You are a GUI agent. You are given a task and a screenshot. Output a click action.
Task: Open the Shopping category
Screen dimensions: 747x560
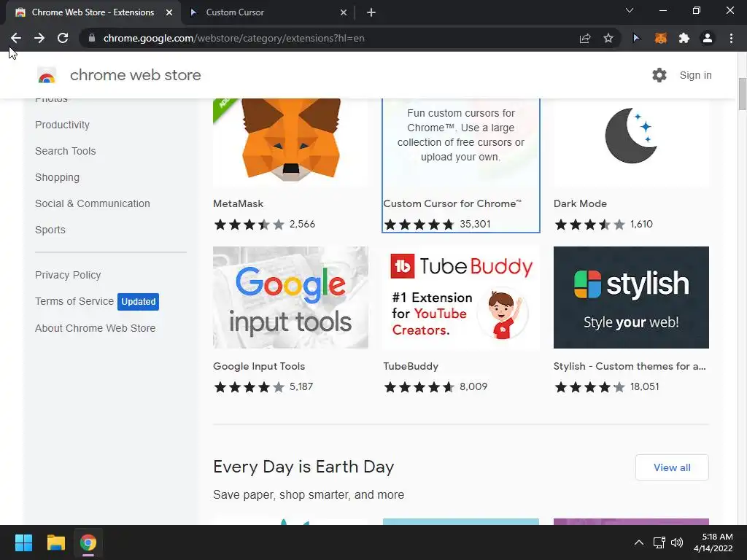pos(57,177)
